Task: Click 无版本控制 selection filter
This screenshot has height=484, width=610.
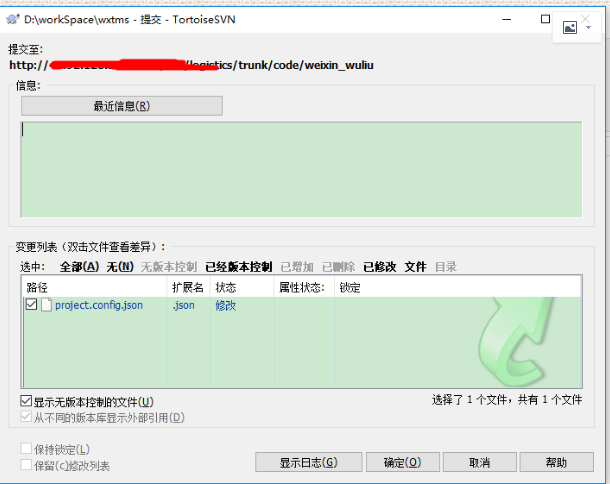Action: pos(169,267)
